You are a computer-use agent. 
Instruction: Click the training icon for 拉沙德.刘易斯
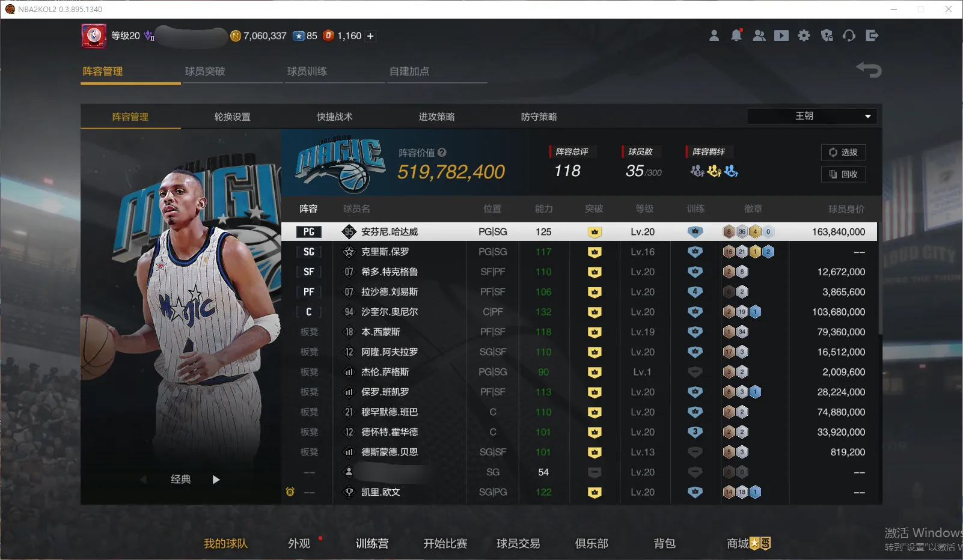pyautogui.click(x=695, y=292)
